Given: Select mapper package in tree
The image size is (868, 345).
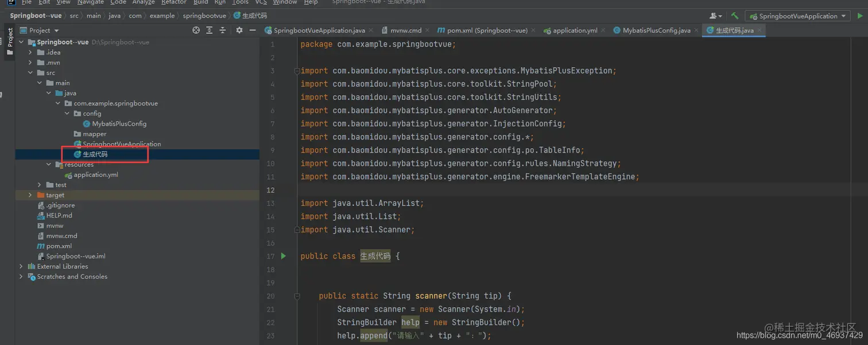Looking at the screenshot, I should pyautogui.click(x=95, y=134).
